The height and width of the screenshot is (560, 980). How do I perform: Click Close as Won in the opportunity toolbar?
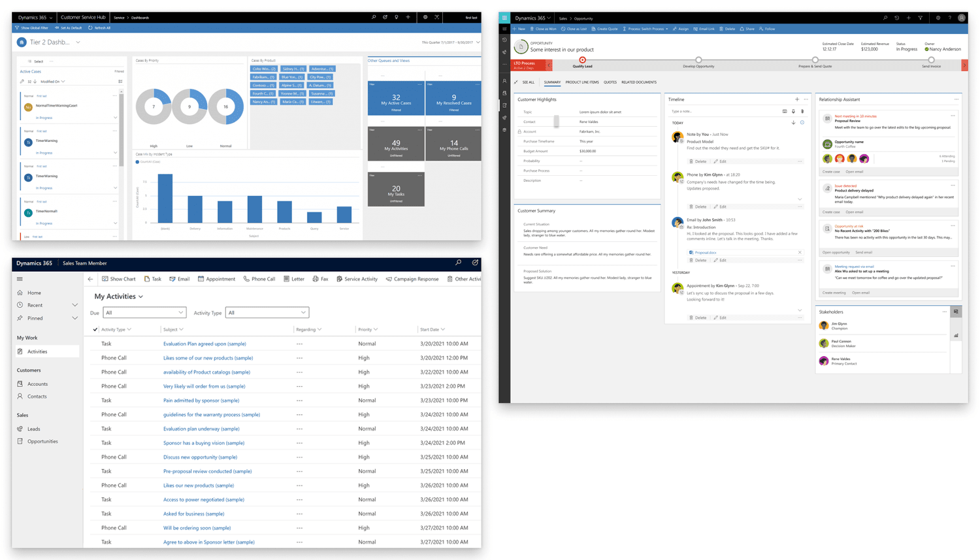coord(543,29)
